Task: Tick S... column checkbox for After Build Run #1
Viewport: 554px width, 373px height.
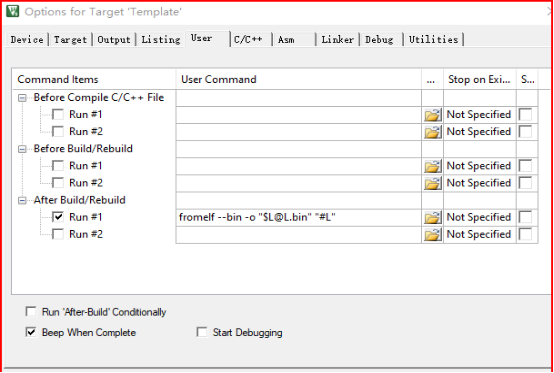Action: (x=525, y=217)
